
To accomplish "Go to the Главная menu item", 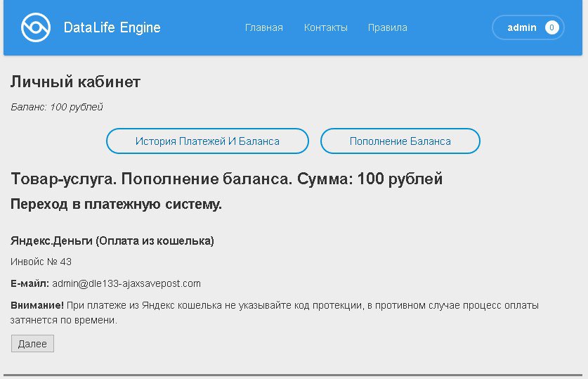I will [x=264, y=27].
